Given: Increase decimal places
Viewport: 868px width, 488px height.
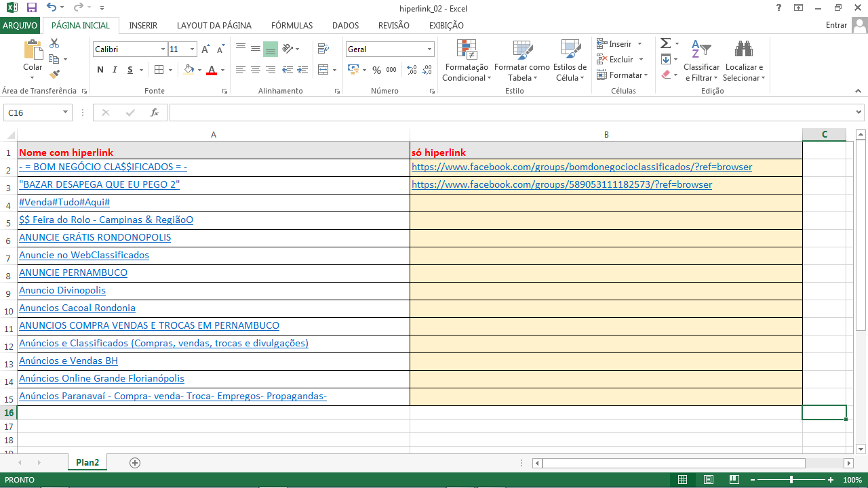Looking at the screenshot, I should 412,70.
